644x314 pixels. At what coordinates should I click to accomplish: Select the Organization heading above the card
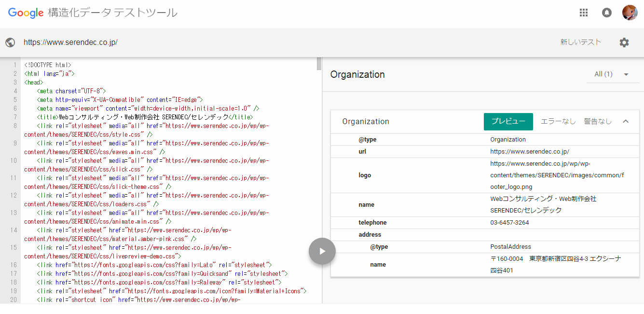(x=357, y=74)
